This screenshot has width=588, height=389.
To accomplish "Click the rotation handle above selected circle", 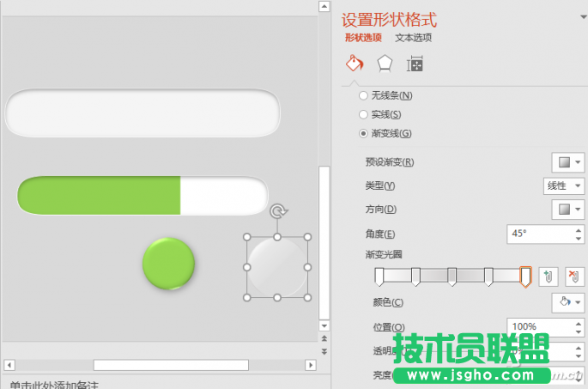I will coord(277,211).
